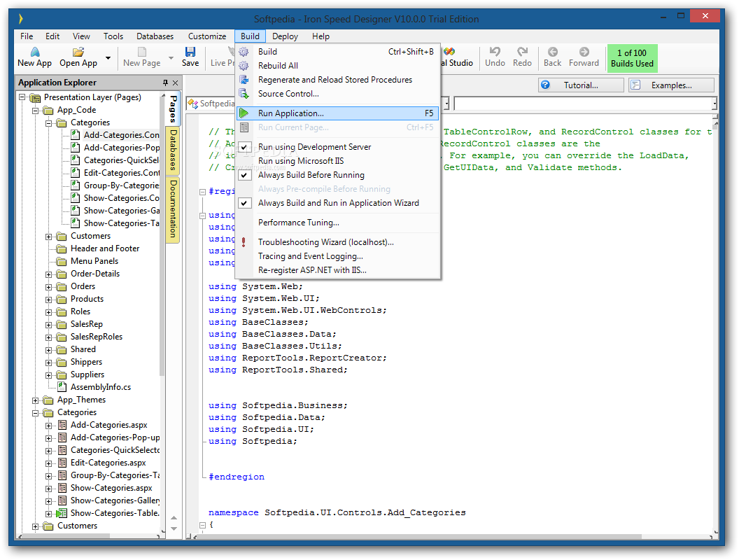
Task: Click the green Run Application play icon
Action: coord(244,113)
